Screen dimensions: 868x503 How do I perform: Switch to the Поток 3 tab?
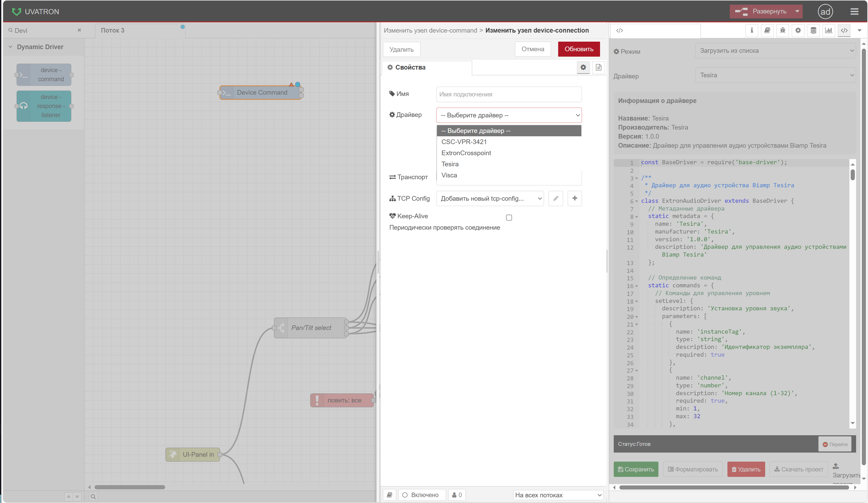coord(113,30)
